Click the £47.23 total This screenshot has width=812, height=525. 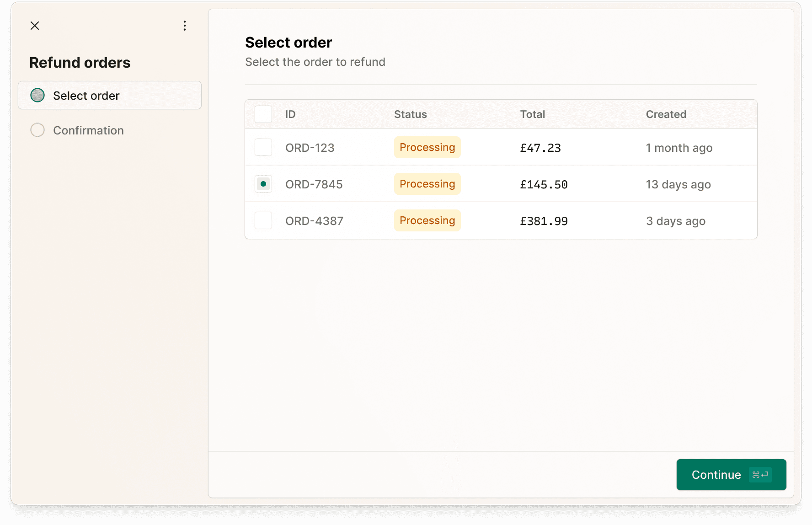540,148
